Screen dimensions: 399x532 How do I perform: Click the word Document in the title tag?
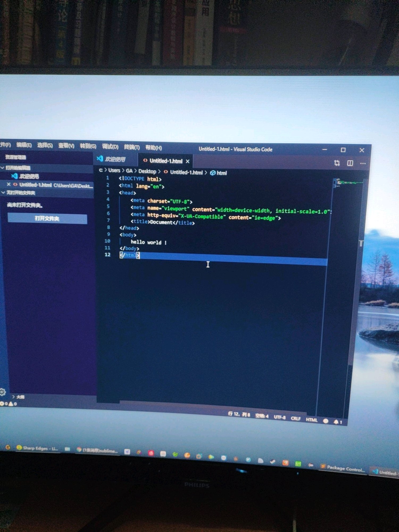tap(161, 222)
